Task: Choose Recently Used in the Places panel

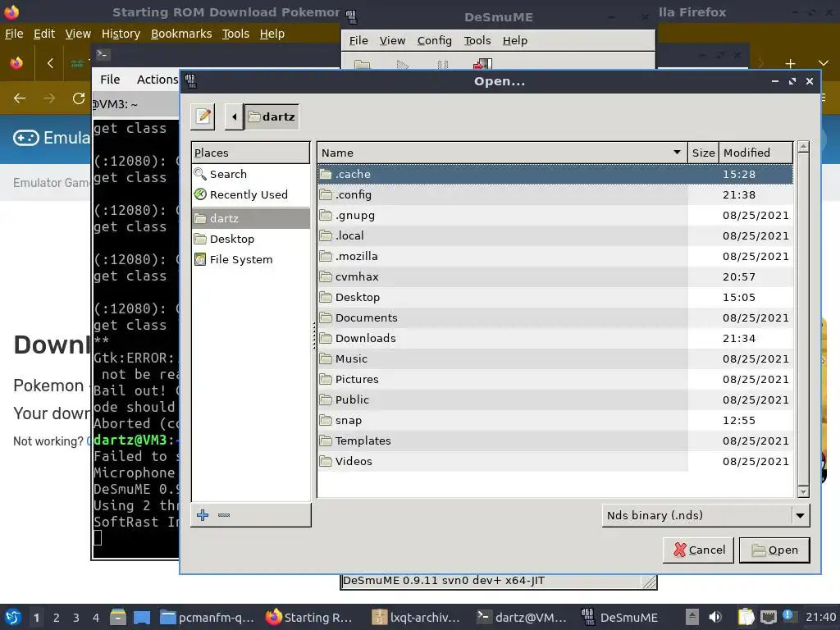Action: (x=251, y=194)
